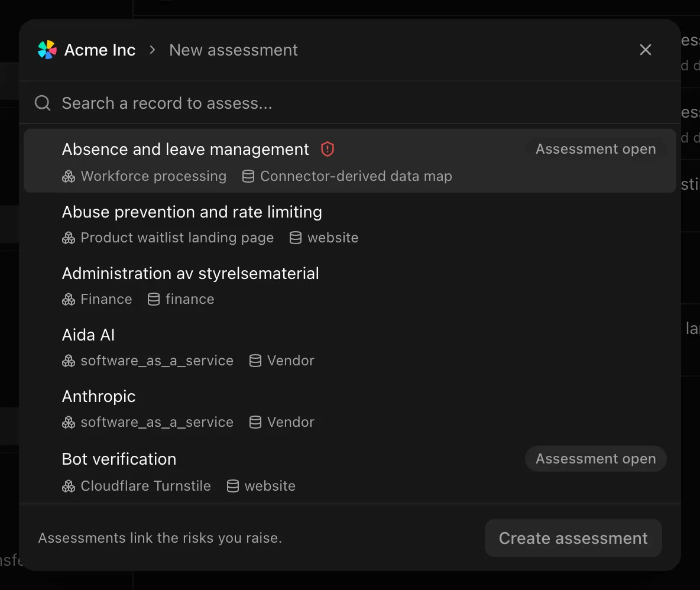Click the cubes icon beside Finance

coord(69,300)
